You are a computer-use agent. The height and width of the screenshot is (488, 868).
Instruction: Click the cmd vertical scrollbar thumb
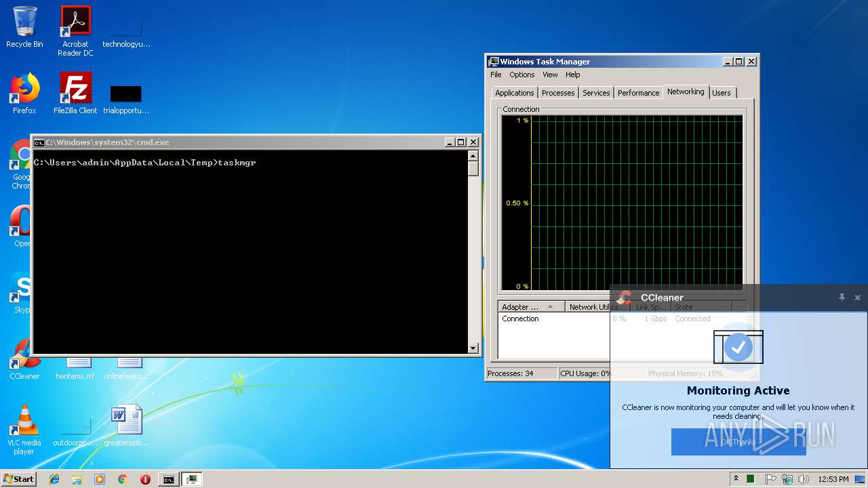coord(473,169)
